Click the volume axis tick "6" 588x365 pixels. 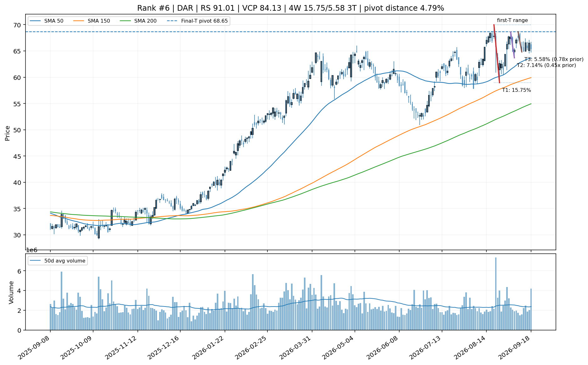coord(20,271)
